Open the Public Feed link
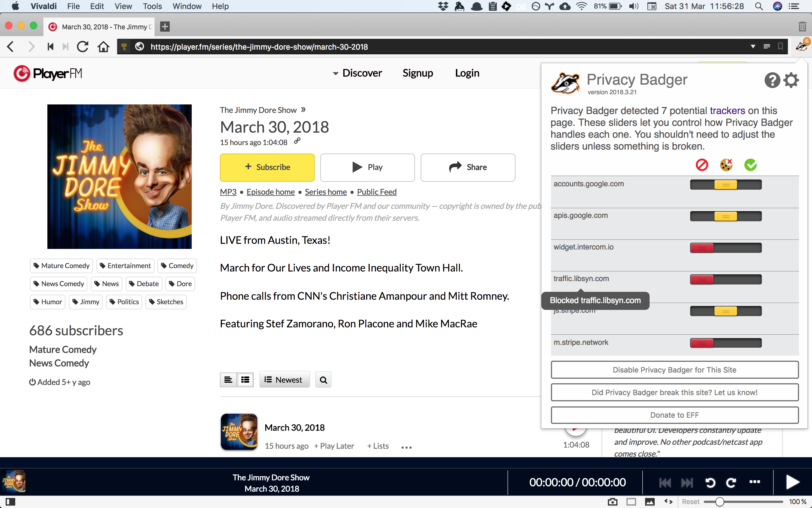Viewport: 812px width, 508px height. pyautogui.click(x=376, y=192)
